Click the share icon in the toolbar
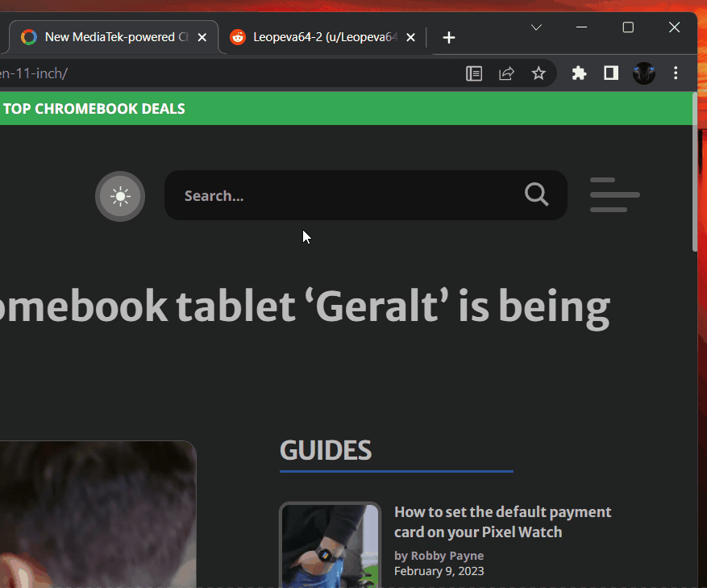707x588 pixels. tap(506, 73)
